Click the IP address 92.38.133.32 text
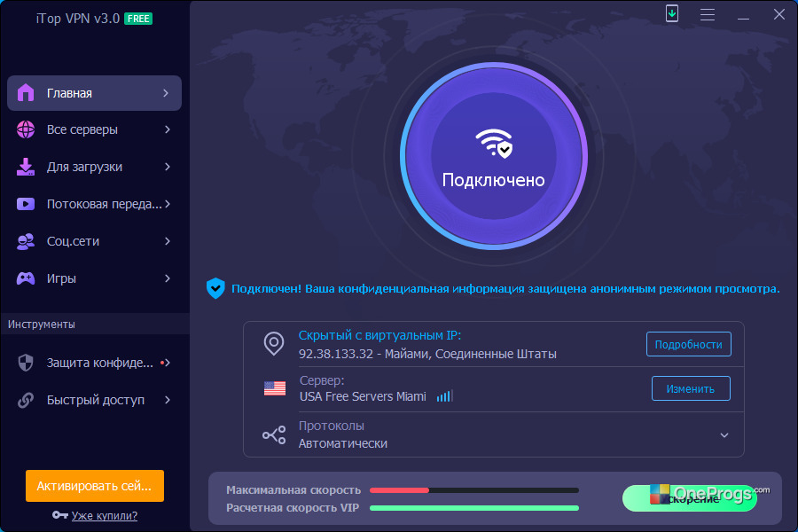 coord(336,354)
